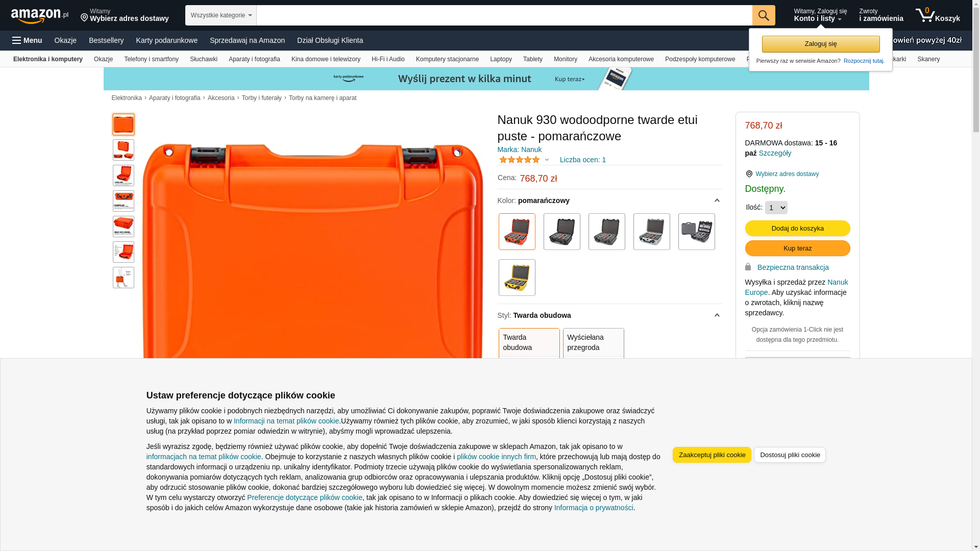Viewport: 980px width, 551px height.
Task: Click the search magnifier button
Action: click(x=764, y=15)
